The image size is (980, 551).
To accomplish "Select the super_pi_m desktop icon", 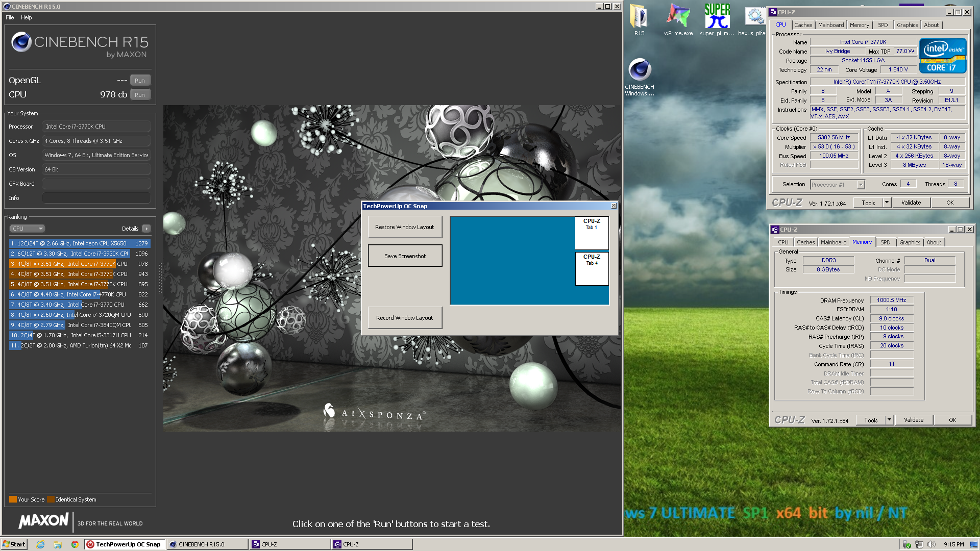I will point(717,19).
